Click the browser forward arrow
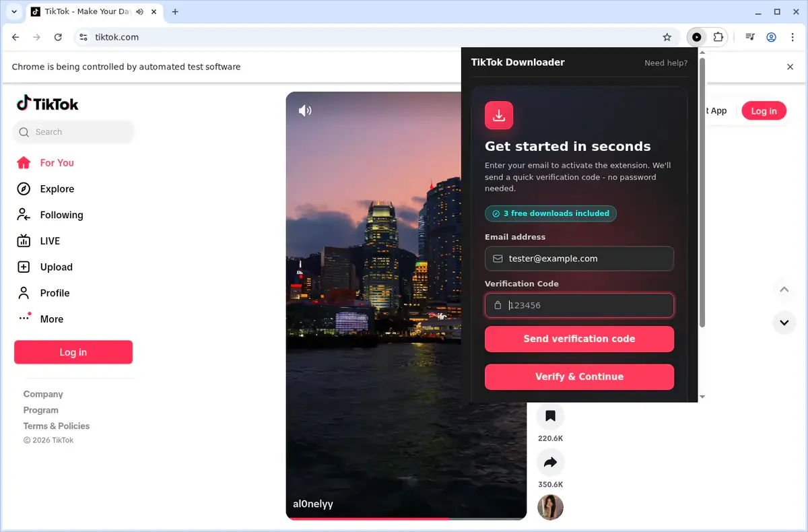This screenshot has height=532, width=808. [37, 37]
